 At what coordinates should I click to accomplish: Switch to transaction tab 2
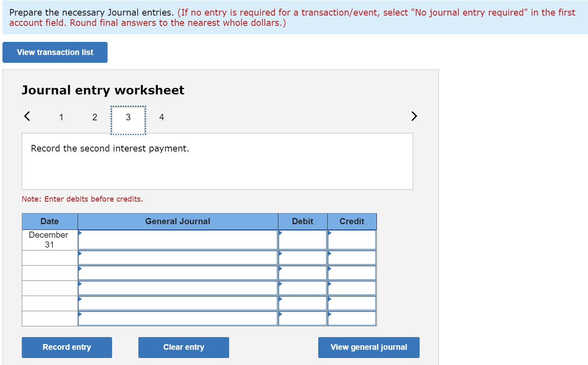(x=94, y=117)
